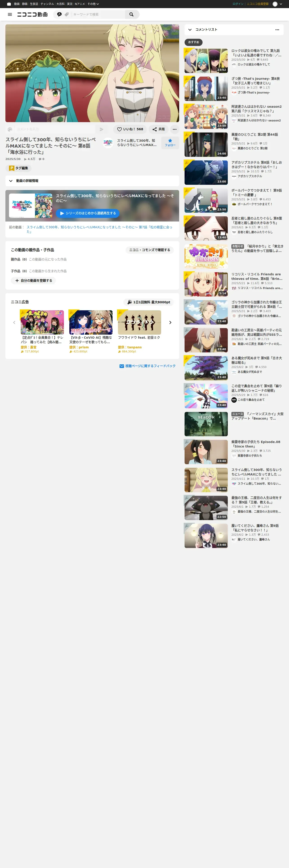Click the main video player
The height and width of the screenshot is (868, 289).
pyautogui.click(x=92, y=73)
